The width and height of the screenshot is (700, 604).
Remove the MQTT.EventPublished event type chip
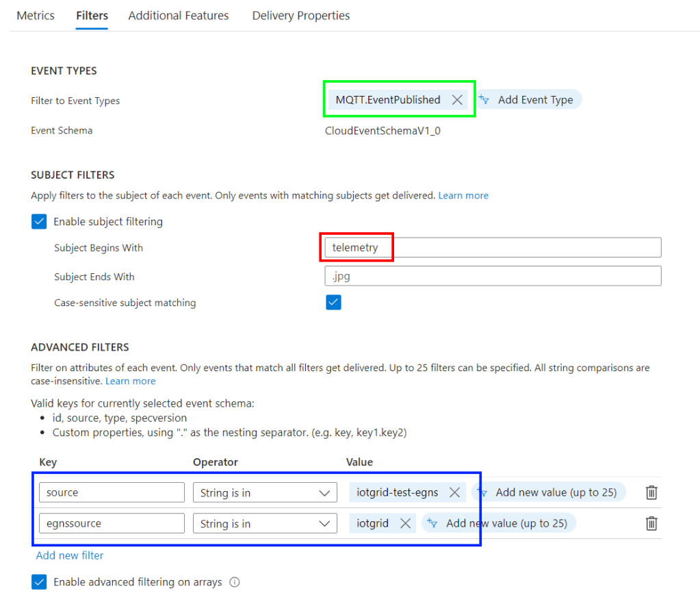tap(457, 100)
